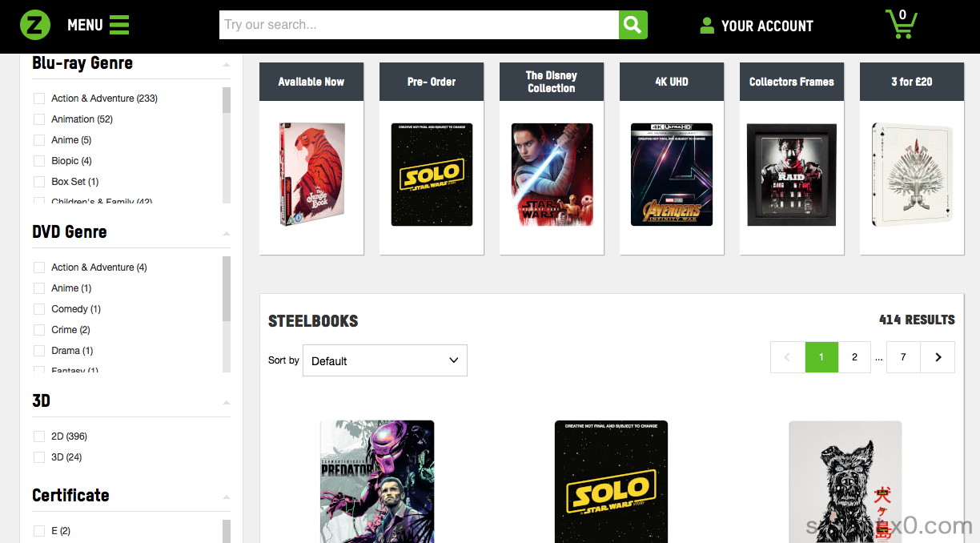Open the Pre-Order category tile

[x=432, y=159]
